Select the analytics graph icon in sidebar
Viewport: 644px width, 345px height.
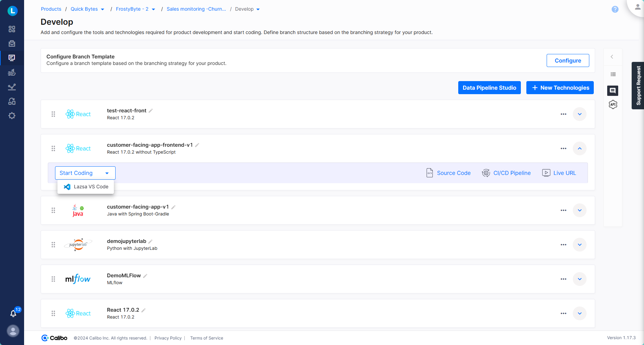12,87
